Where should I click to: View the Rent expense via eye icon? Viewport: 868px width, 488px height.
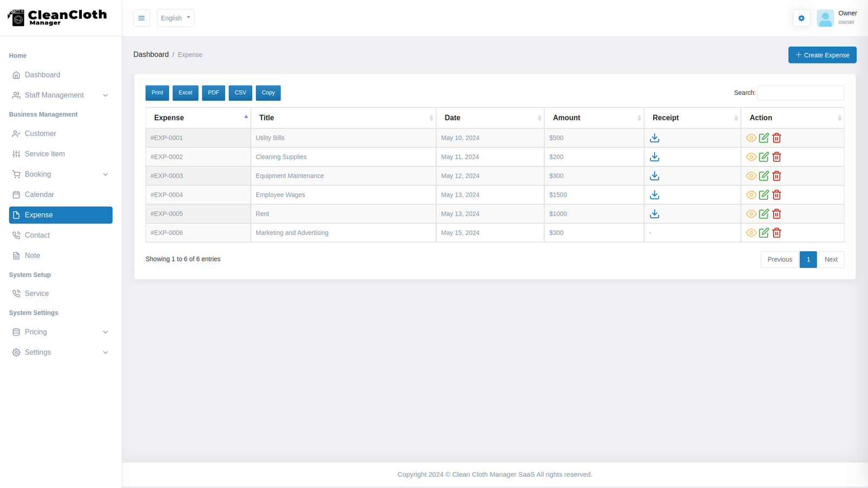[x=751, y=214]
